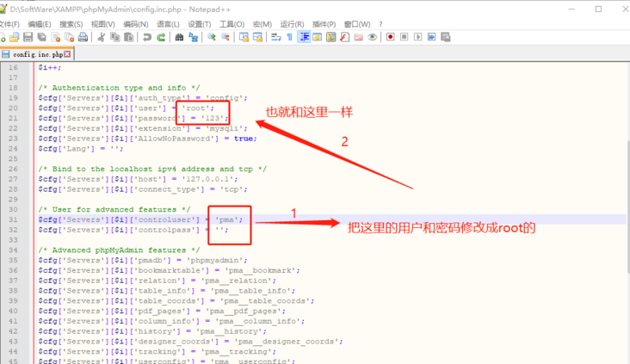The image size is (630, 364).
Task: Click the Zoom Out magnifier icon
Action: [x=225, y=37]
